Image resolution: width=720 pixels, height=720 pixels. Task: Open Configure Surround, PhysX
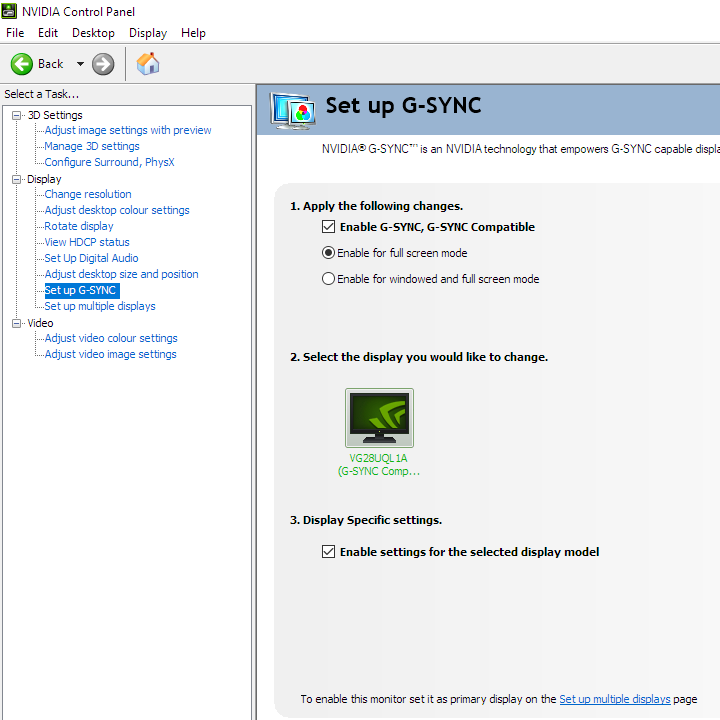click(109, 162)
